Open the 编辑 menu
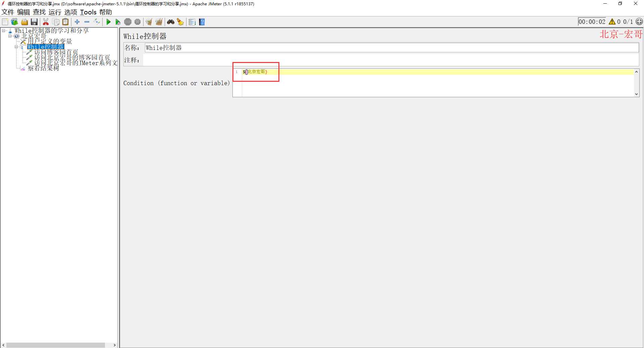 tap(23, 12)
